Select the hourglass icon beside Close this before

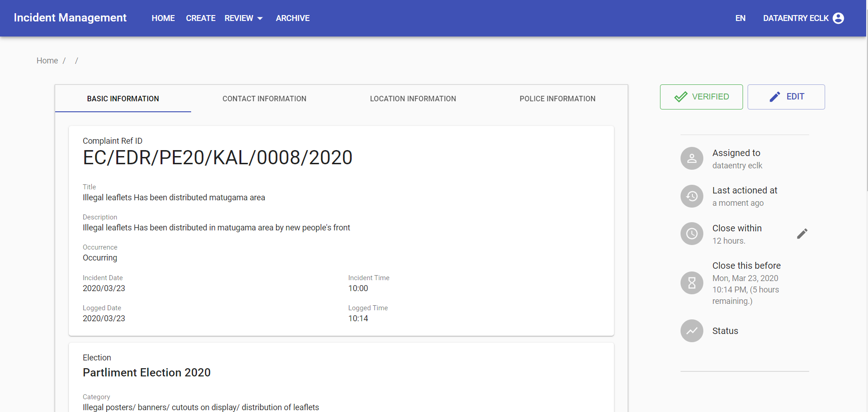(691, 283)
